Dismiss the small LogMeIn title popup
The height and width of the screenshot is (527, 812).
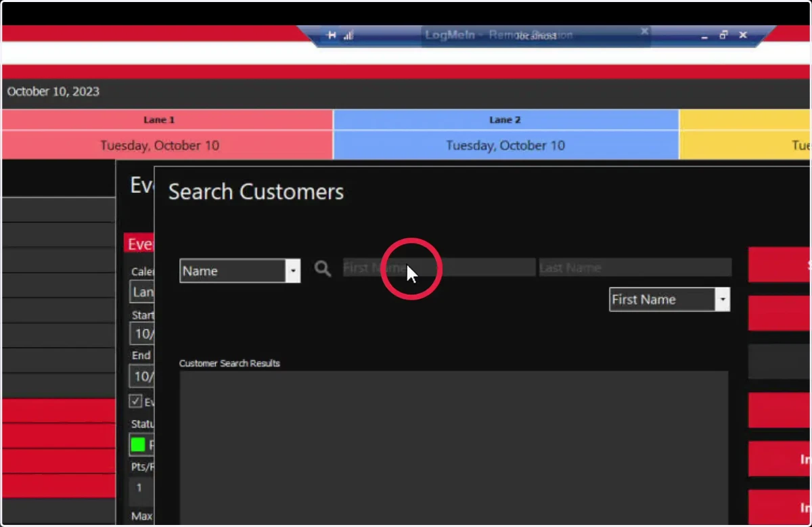[644, 31]
